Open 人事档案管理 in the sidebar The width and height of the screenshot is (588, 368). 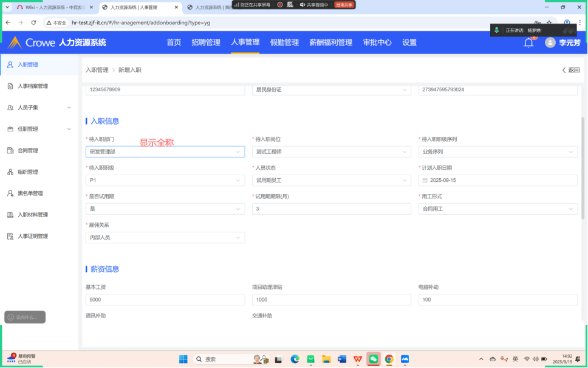pyautogui.click(x=32, y=86)
